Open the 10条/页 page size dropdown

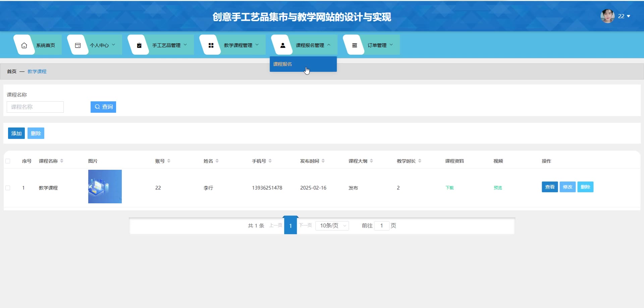tap(332, 226)
